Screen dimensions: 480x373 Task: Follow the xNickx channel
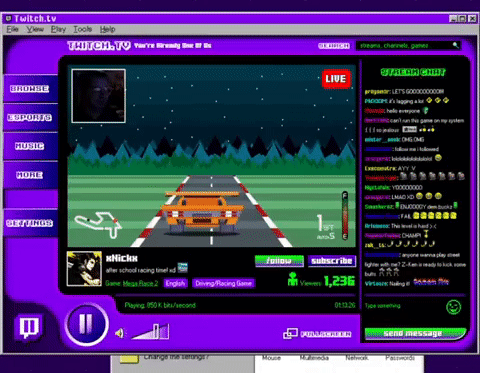tap(279, 261)
